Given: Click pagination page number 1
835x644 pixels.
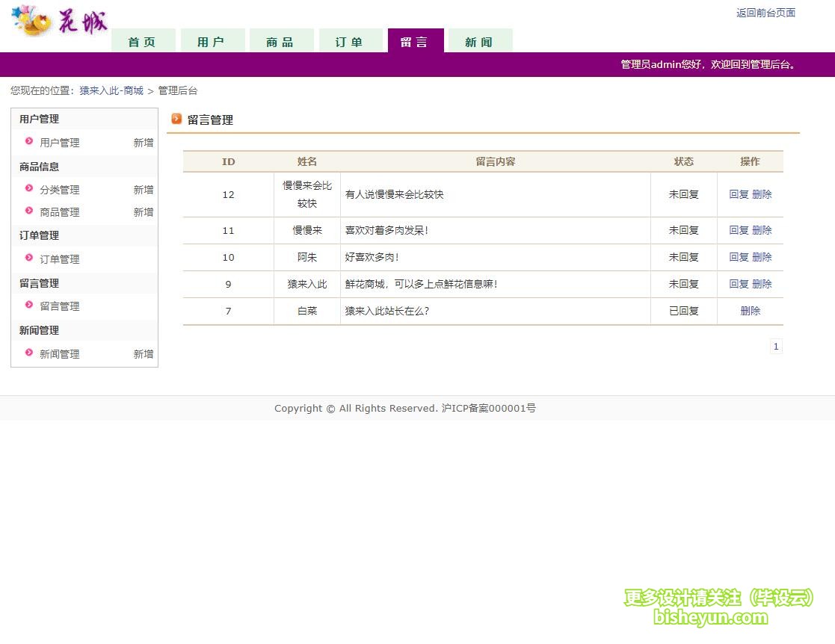Looking at the screenshot, I should (776, 346).
